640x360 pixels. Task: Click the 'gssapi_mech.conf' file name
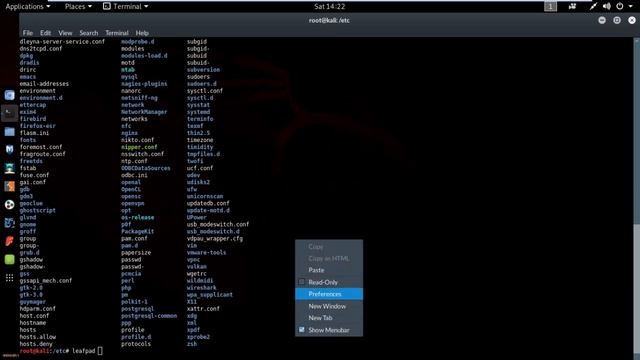click(46, 281)
